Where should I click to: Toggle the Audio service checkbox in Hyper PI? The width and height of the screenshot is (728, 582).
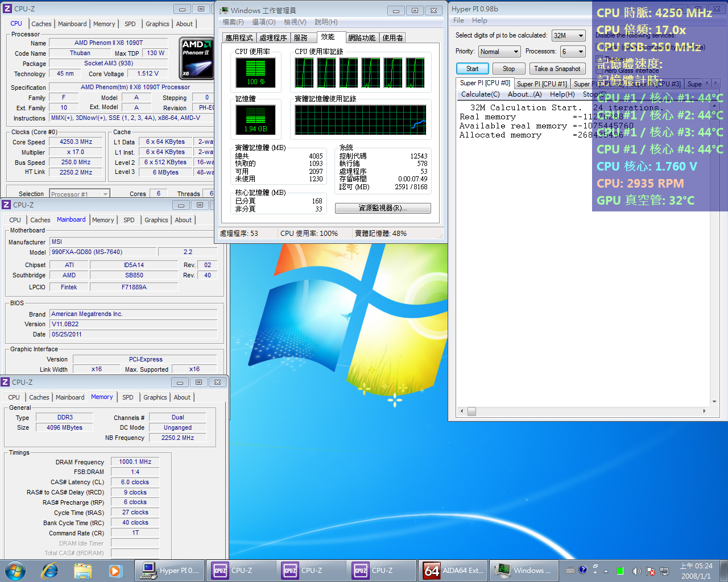pos(599,47)
